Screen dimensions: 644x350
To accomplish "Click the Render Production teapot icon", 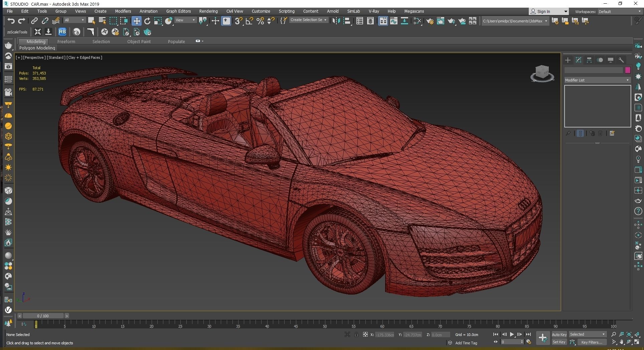I will (x=451, y=21).
